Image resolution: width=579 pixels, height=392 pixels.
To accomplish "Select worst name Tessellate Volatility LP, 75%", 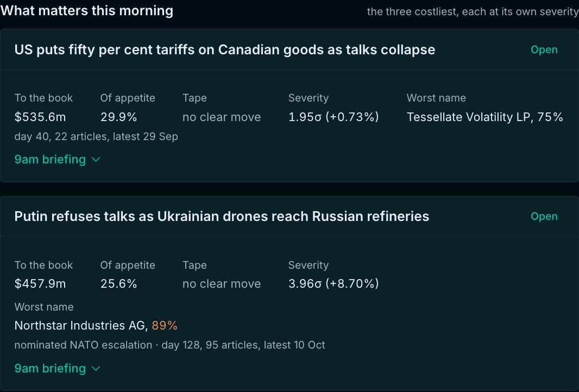I will pos(484,117).
